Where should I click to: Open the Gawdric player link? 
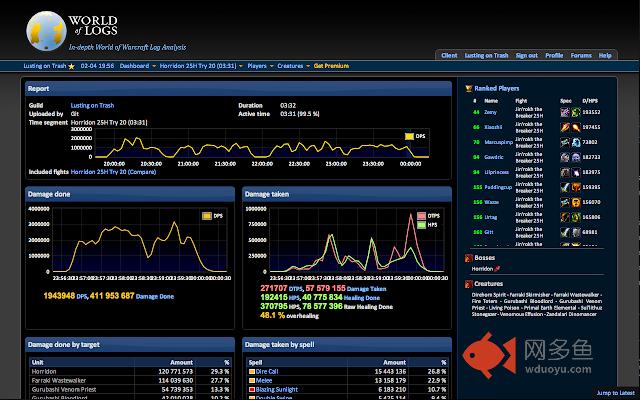[x=493, y=157]
